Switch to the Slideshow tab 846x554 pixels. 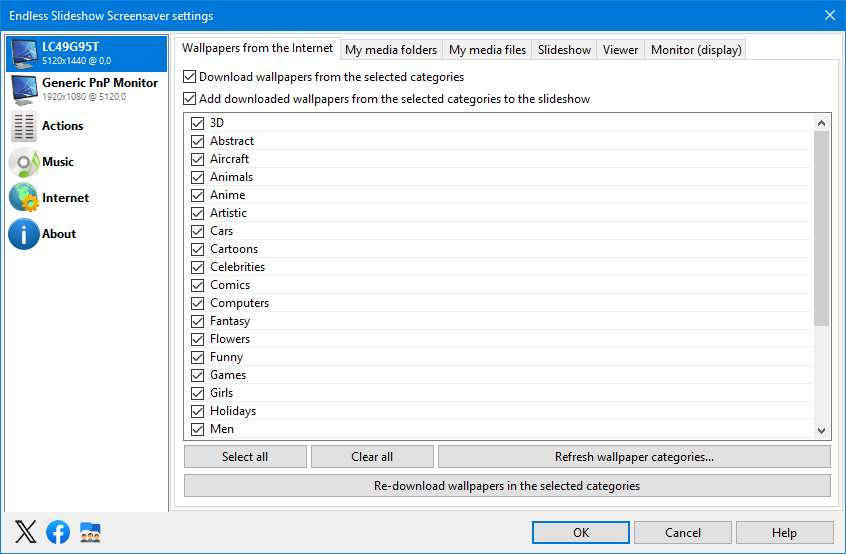point(564,50)
